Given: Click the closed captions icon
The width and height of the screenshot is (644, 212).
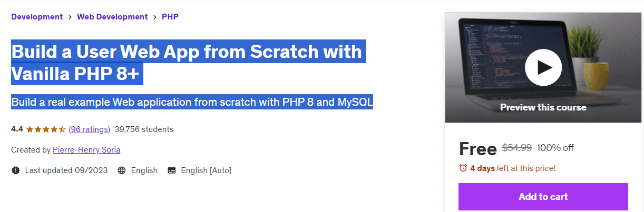Looking at the screenshot, I should 171,170.
